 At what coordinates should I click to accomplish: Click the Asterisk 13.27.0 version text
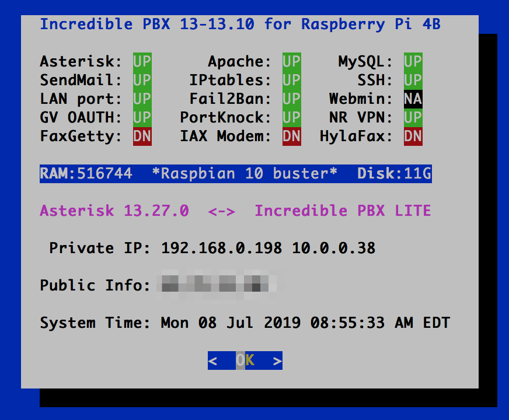coord(114,211)
